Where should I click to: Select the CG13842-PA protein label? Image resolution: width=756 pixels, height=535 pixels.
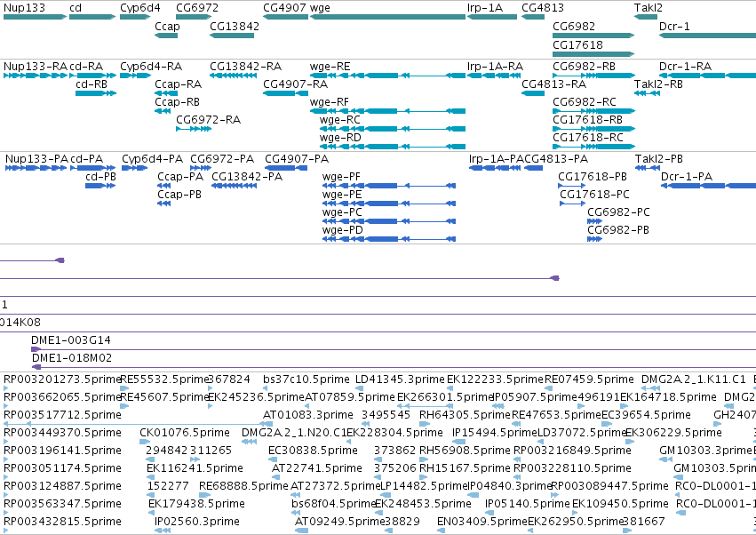[247, 177]
